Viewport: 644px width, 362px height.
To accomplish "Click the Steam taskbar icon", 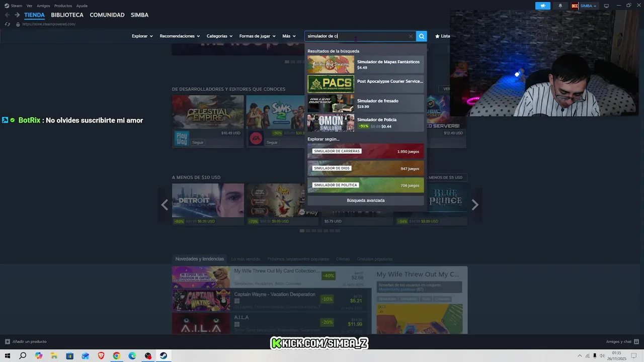I will (164, 356).
